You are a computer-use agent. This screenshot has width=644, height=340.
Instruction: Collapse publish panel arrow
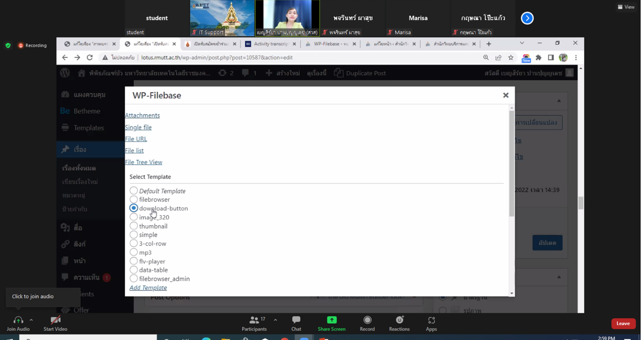[559, 101]
